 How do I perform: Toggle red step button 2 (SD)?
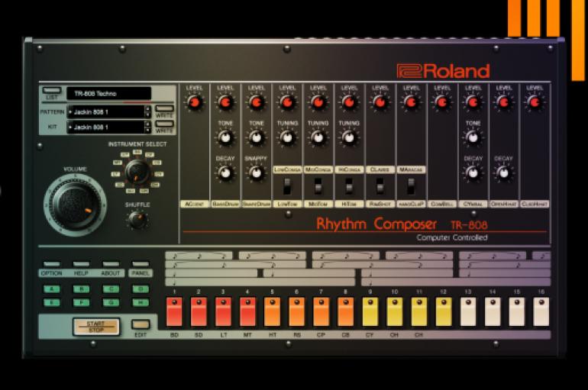click(x=199, y=312)
